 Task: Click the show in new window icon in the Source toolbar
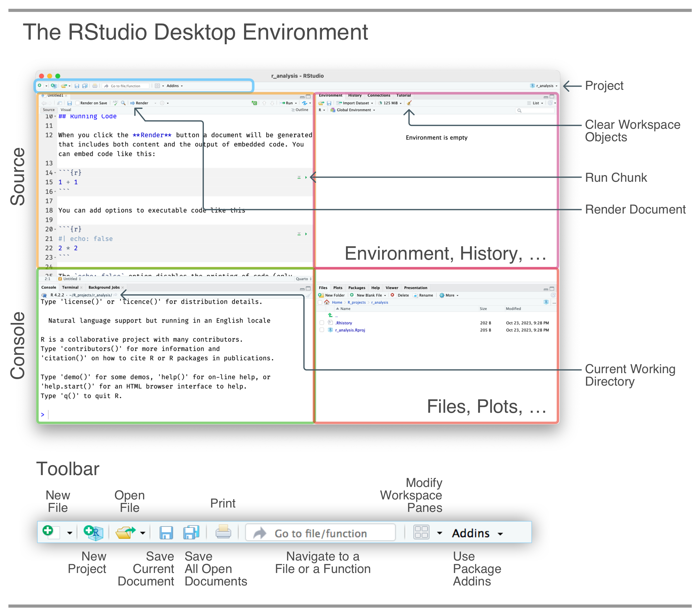60,103
